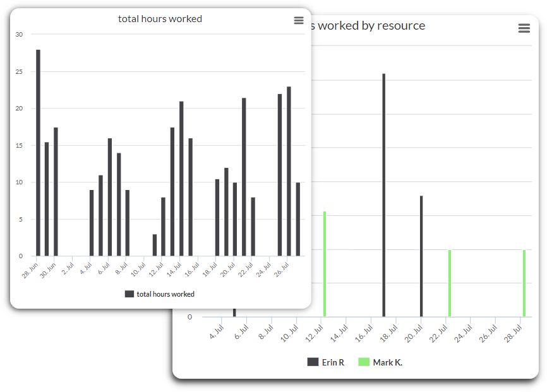Select the tallest bar at 28. Jun
Image resolution: width=547 pixels, height=392 pixels.
pos(38,153)
